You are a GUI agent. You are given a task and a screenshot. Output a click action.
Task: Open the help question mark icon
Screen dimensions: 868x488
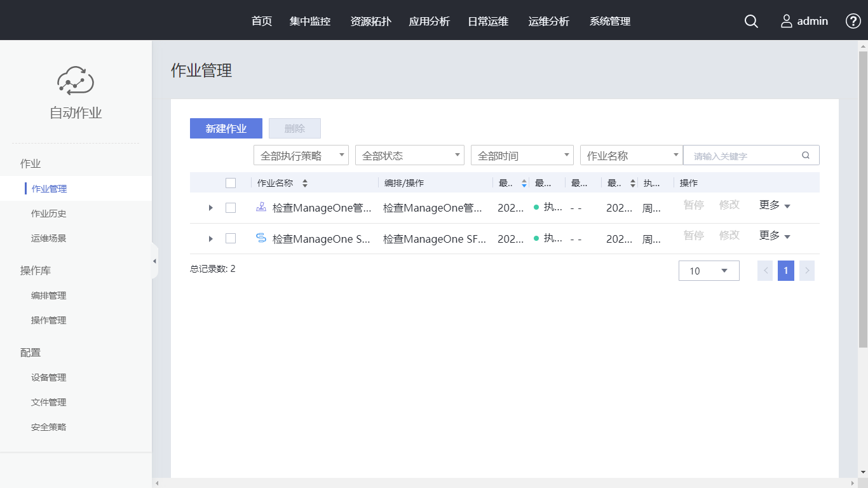[853, 21]
